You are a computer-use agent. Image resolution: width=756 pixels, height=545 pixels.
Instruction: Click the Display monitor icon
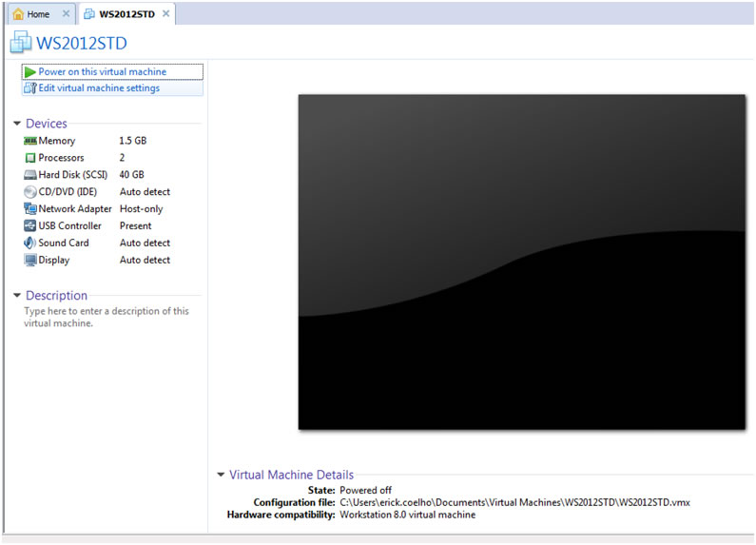pyautogui.click(x=30, y=261)
